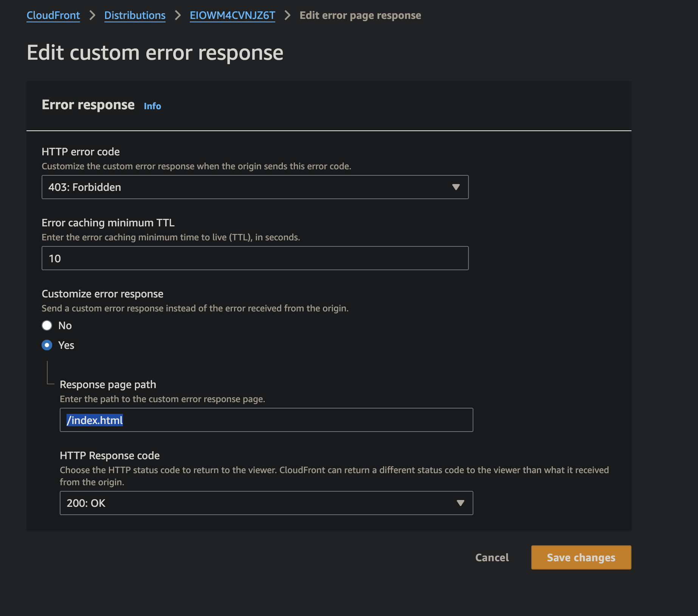698x616 pixels.
Task: Click the Response page path input
Action: point(266,420)
